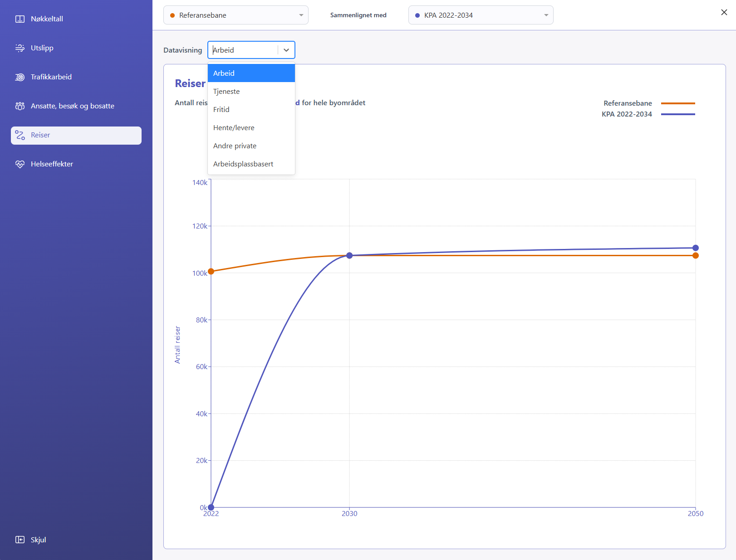Open the KPA 2022-2034 comparison dropdown
The height and width of the screenshot is (560, 736).
point(481,15)
